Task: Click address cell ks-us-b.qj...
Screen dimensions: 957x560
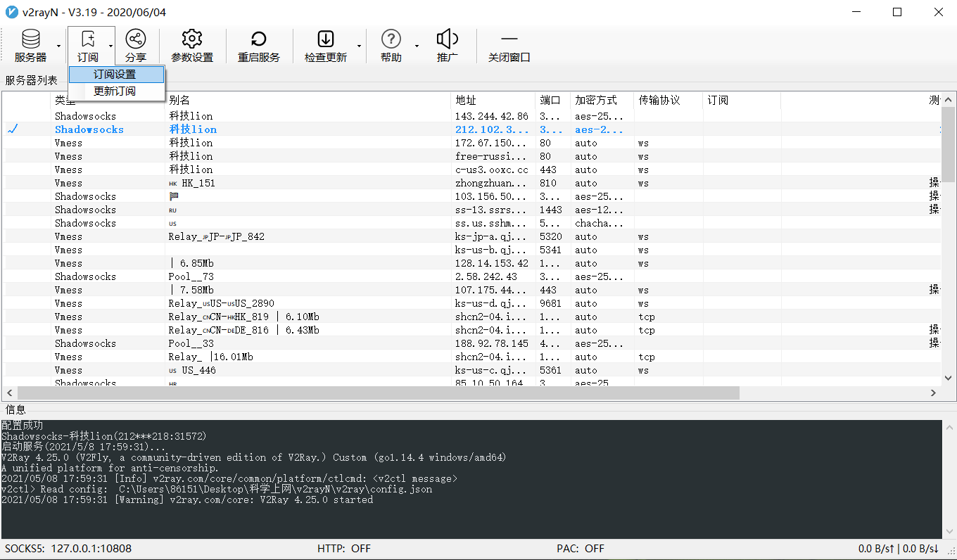Action: click(491, 250)
